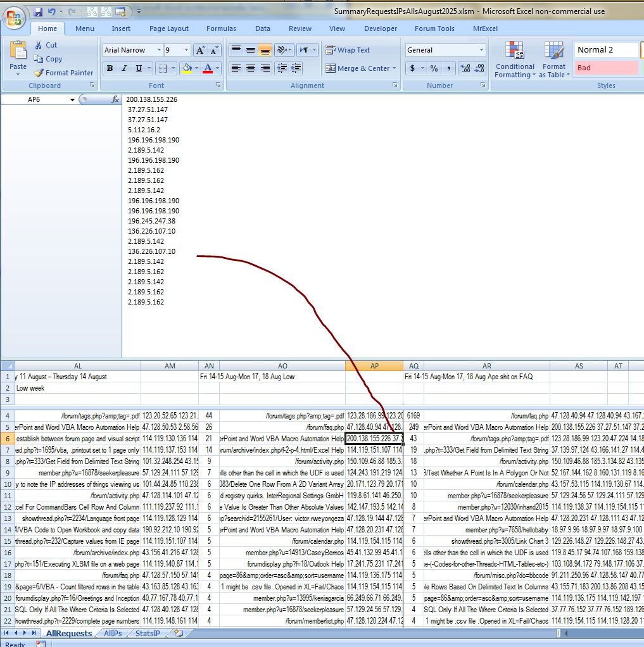Screen dimensions: 644x647
Task: Select column AR header
Action: (x=487, y=366)
